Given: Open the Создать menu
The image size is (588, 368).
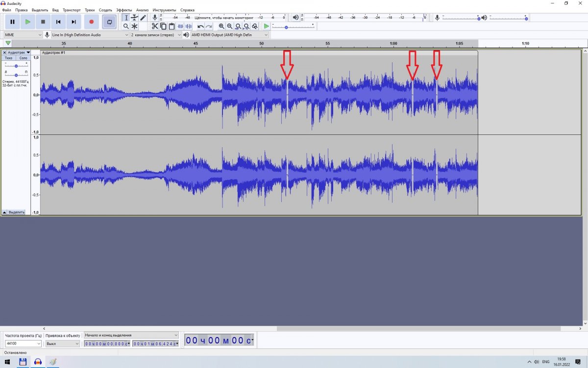Looking at the screenshot, I should (105, 10).
